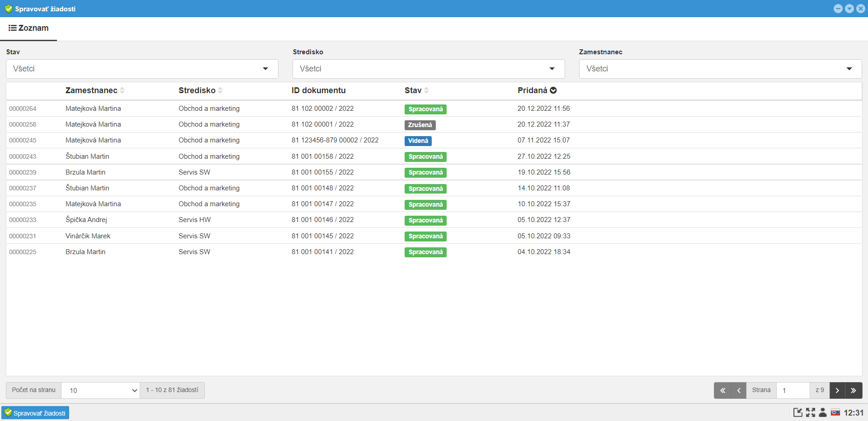Close the Spravovať žiadosti window

pyautogui.click(x=861, y=9)
